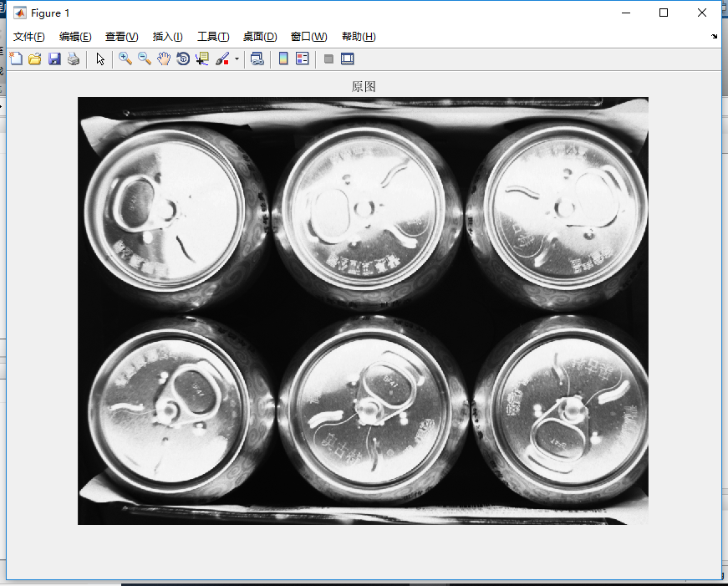This screenshot has width=728, height=586.
Task: Open the 窗口(W) menu
Action: (x=308, y=37)
